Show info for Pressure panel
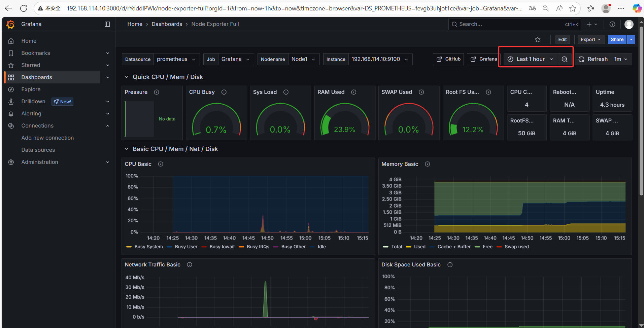Screen dimensions: 644x328 click(157, 92)
